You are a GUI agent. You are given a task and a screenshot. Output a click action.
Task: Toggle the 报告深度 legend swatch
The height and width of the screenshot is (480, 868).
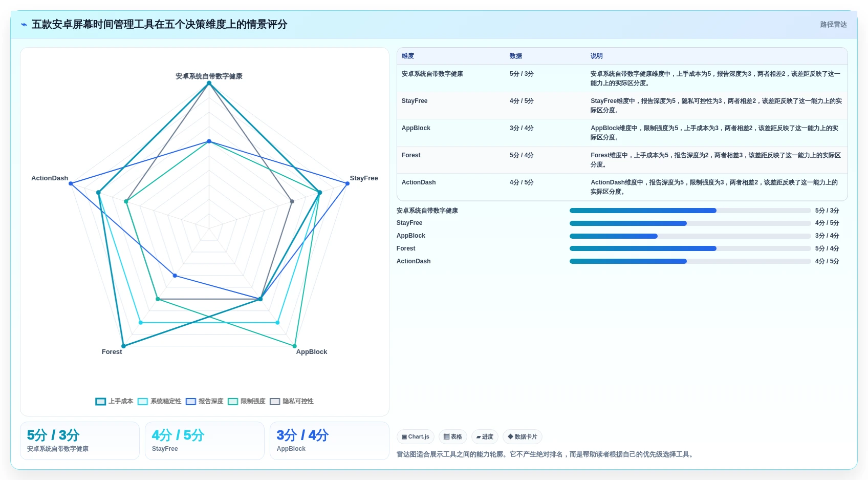tap(191, 402)
